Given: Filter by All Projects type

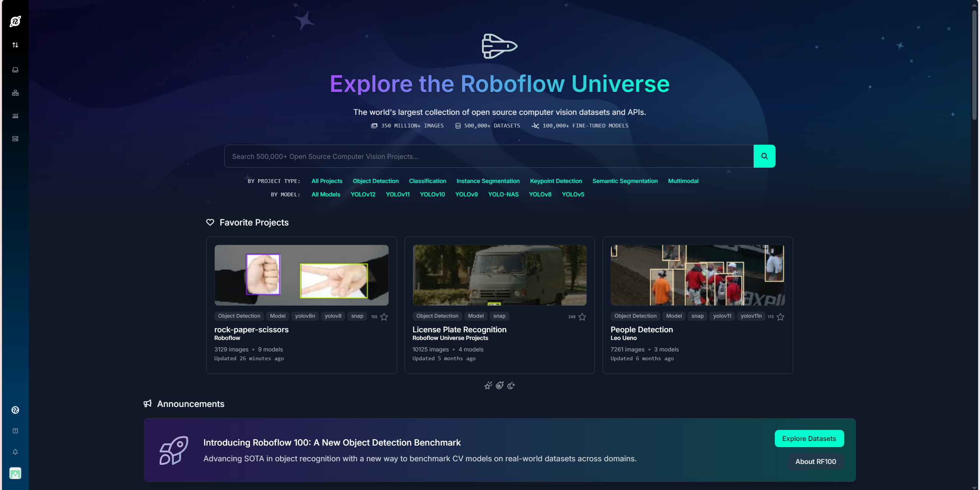Looking at the screenshot, I should (327, 181).
